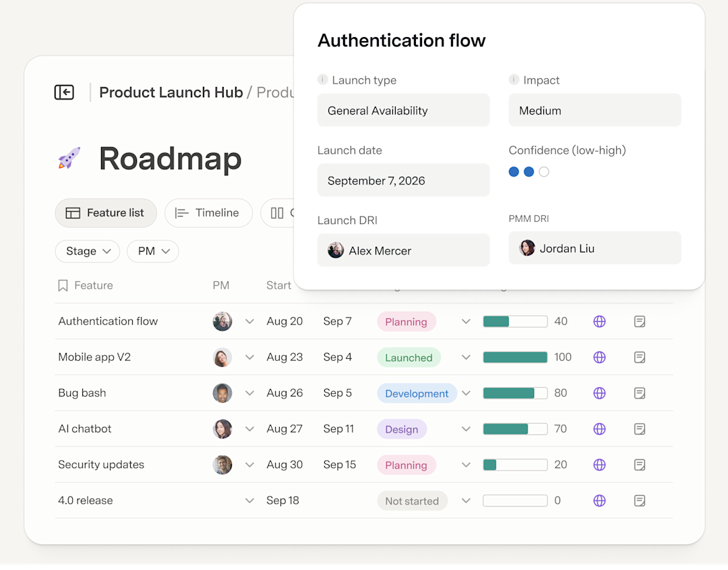728x570 pixels.
Task: Expand PM chevron in Authentication flow row
Action: click(249, 321)
